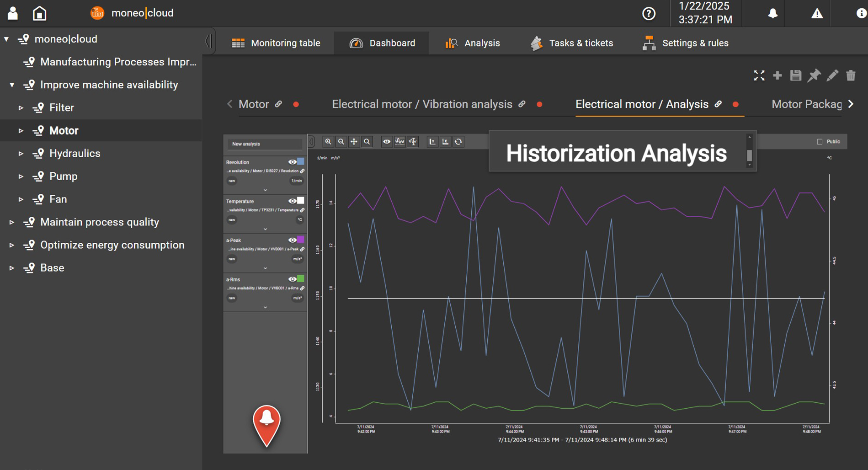
Task: Expand the Temperature series details chevron
Action: [265, 229]
